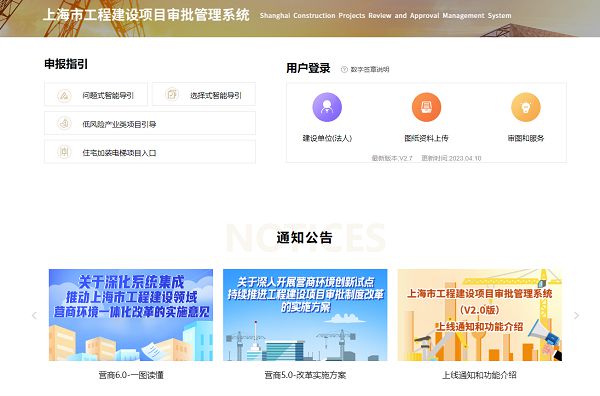Click the 申报指引 section heading
This screenshot has height=396, width=600.
click(x=66, y=64)
